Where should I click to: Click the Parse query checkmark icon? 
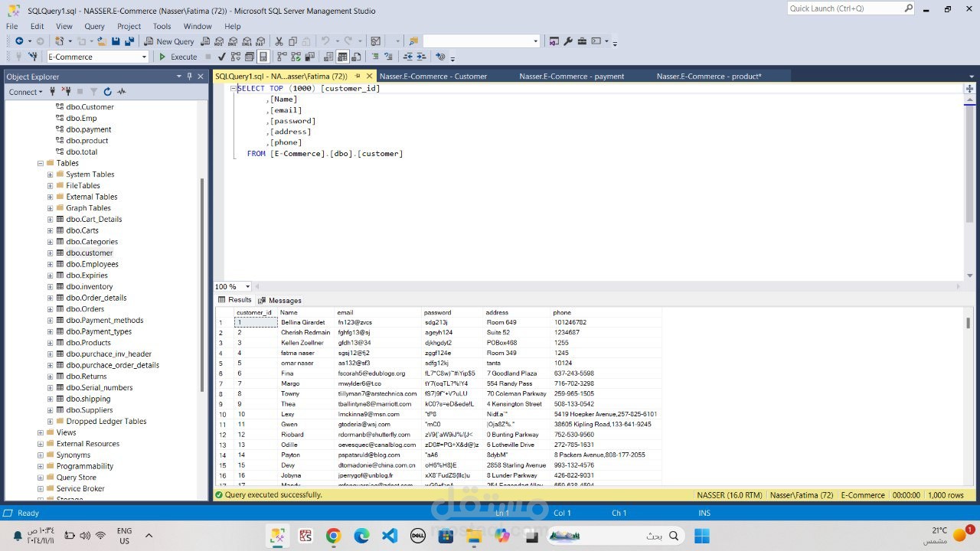tap(222, 57)
